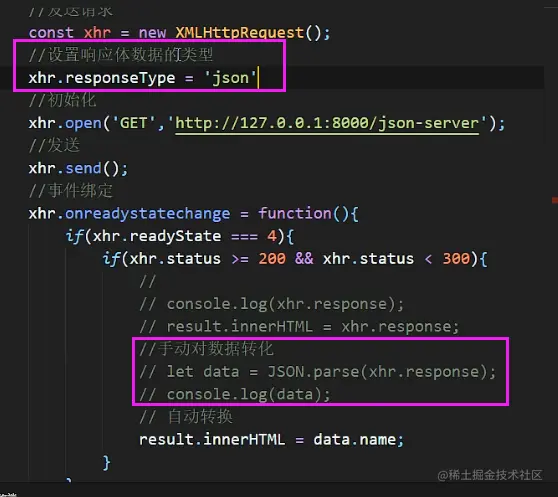Click the responseType property name
This screenshot has height=497, width=558.
[120, 78]
